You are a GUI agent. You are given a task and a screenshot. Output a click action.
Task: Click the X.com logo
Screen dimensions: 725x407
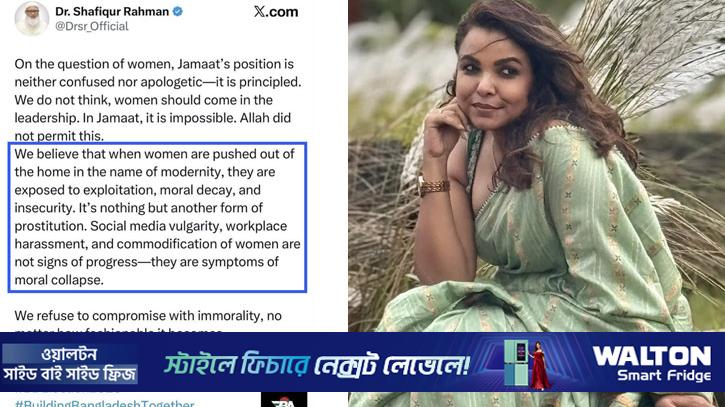click(276, 12)
